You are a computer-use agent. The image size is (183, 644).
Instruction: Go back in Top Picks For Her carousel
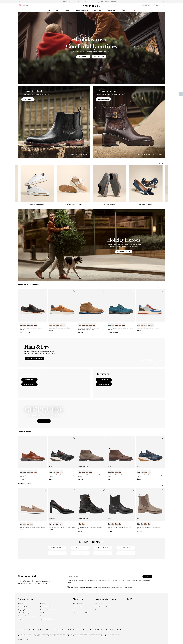pos(157,486)
